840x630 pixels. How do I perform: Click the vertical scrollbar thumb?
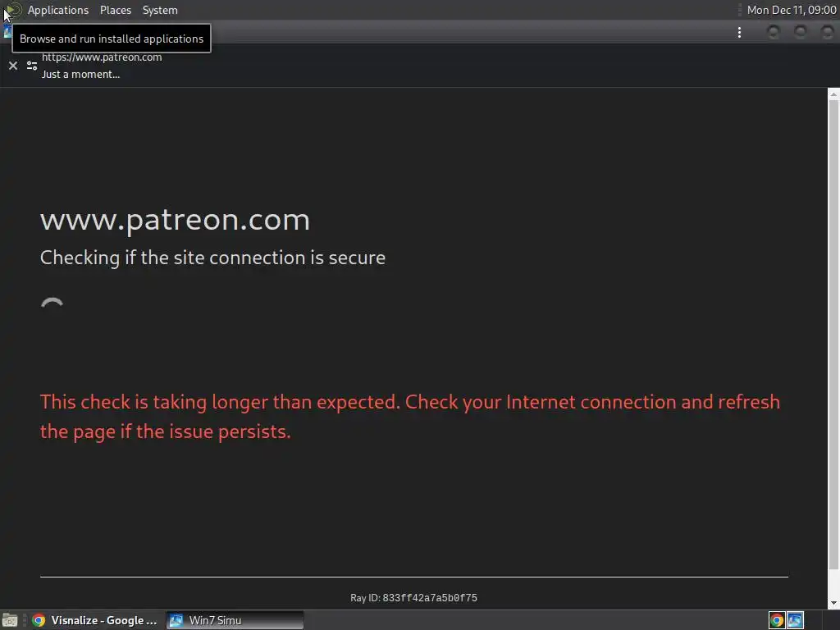pos(833,335)
